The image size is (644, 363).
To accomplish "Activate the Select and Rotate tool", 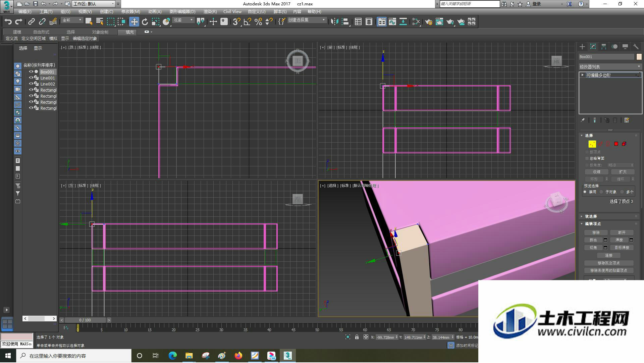I will click(x=145, y=22).
